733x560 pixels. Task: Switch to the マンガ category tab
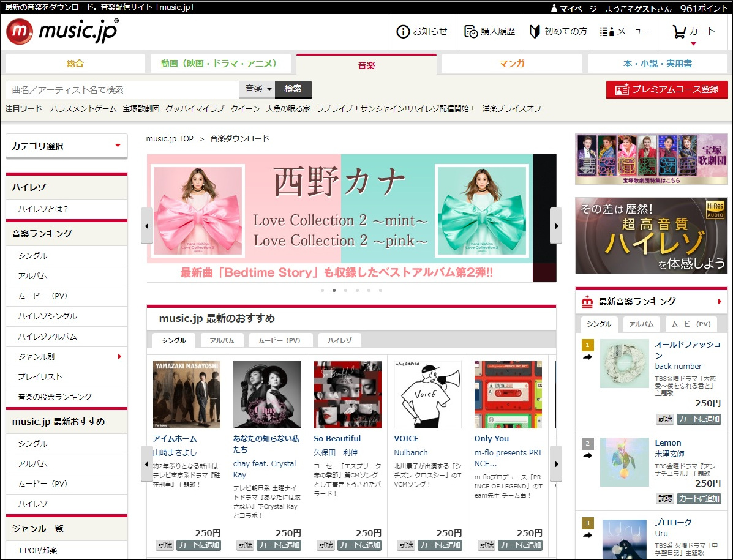[513, 63]
